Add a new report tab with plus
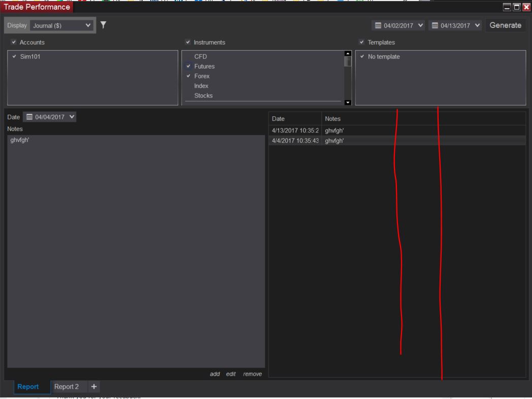 pyautogui.click(x=94, y=386)
